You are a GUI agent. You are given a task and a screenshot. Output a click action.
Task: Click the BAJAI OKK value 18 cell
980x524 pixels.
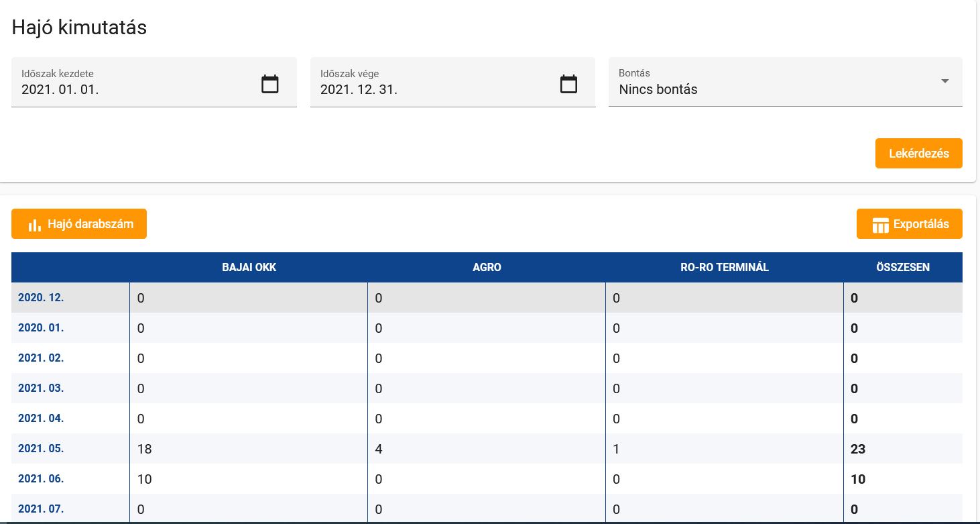tap(145, 449)
